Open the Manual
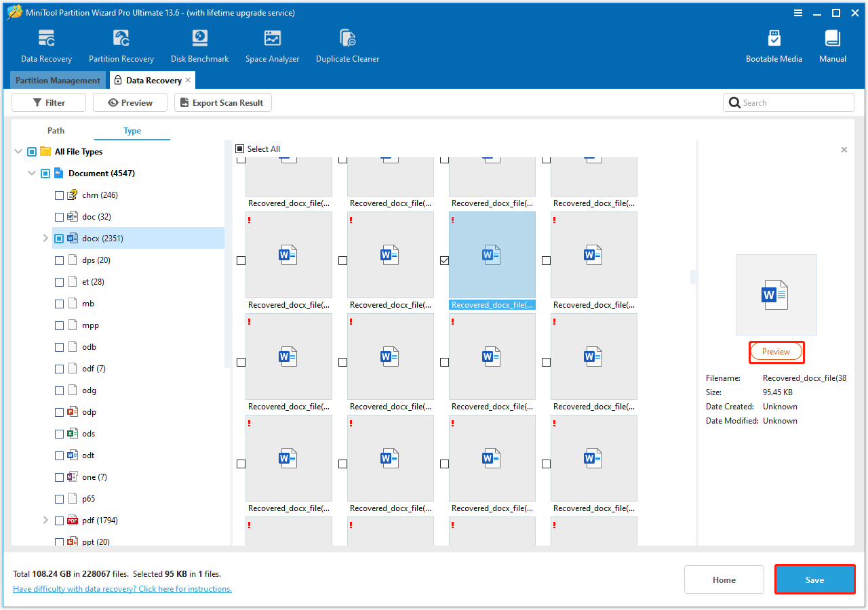Viewport: 868px width, 610px height. 832,44
